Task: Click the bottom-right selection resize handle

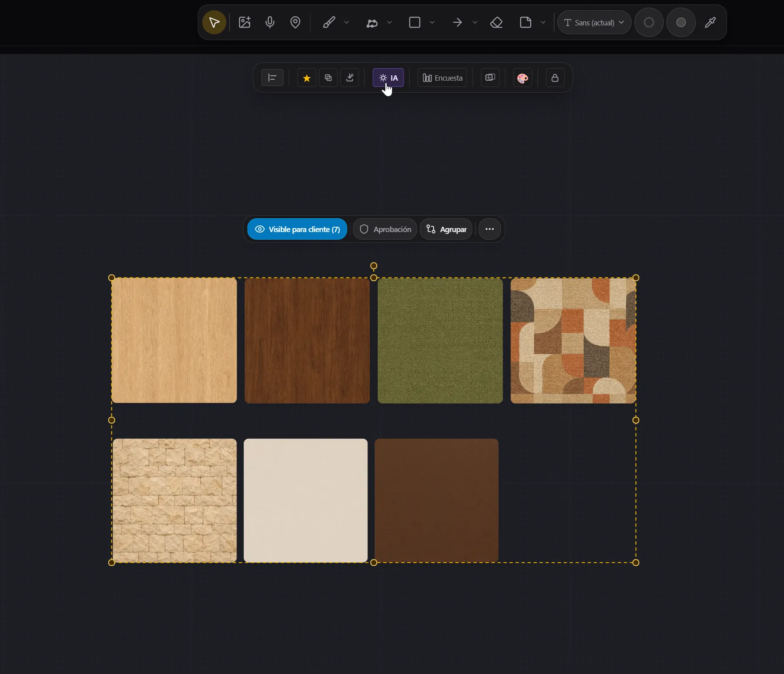Action: point(636,563)
